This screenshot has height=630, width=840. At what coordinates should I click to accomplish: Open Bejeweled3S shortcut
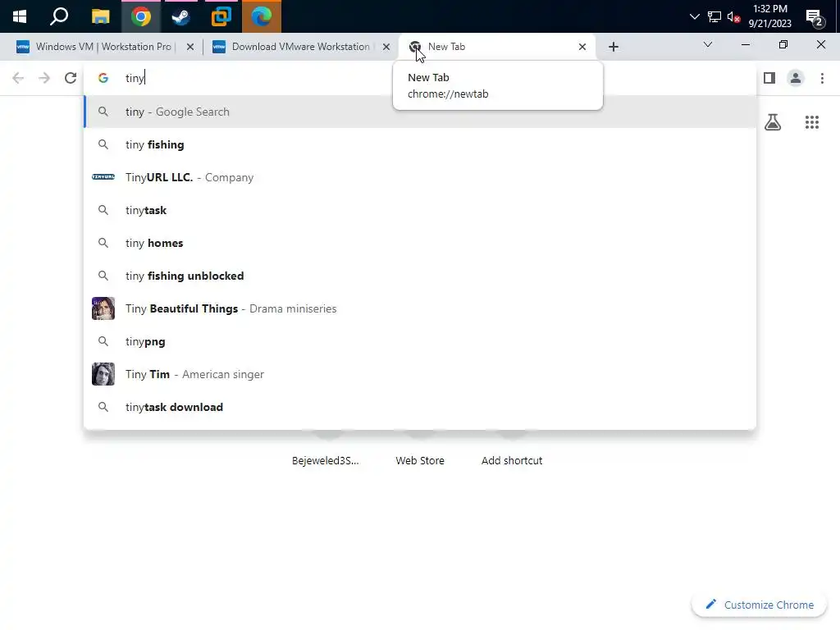pyautogui.click(x=325, y=461)
